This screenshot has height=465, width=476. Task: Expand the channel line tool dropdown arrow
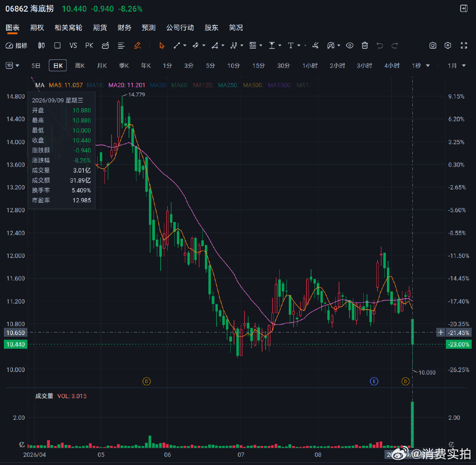(204, 46)
